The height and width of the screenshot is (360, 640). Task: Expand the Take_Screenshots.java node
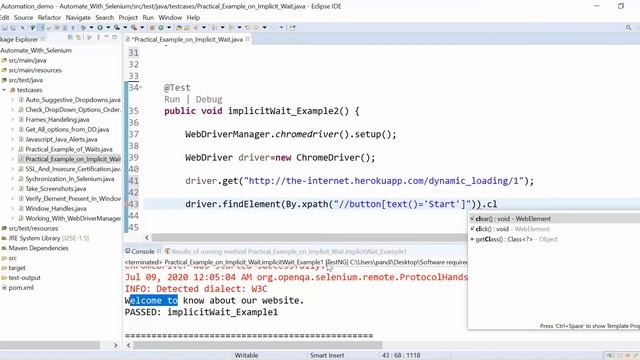(x=12, y=189)
